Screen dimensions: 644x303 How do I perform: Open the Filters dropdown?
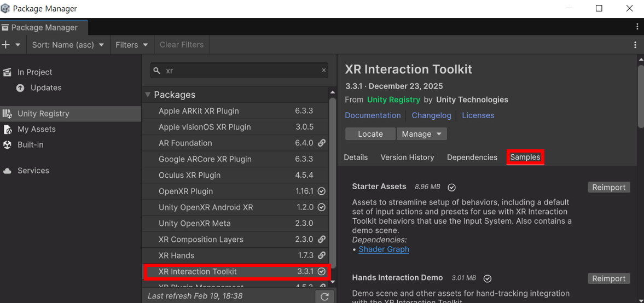[132, 45]
